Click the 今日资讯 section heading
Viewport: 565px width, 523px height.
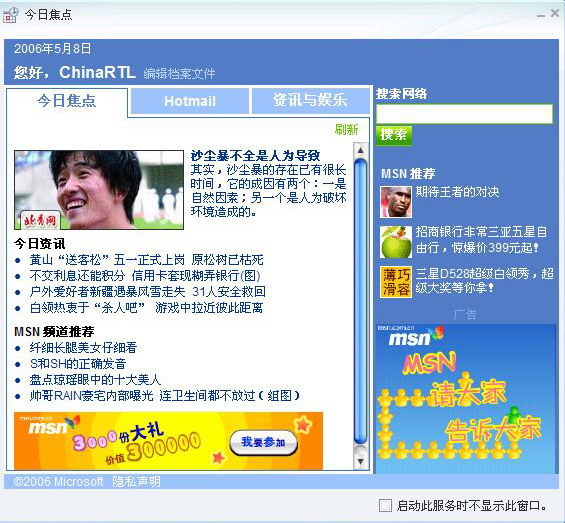[x=40, y=244]
